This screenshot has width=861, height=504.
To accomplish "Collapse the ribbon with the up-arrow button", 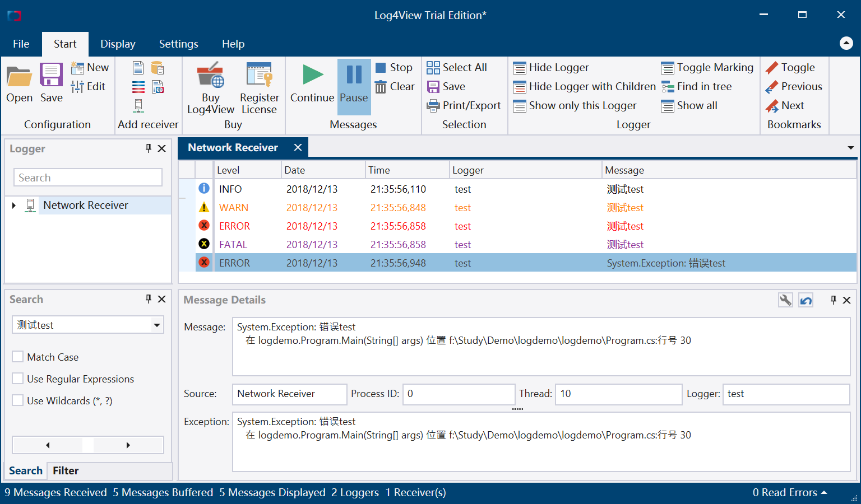I will point(846,43).
